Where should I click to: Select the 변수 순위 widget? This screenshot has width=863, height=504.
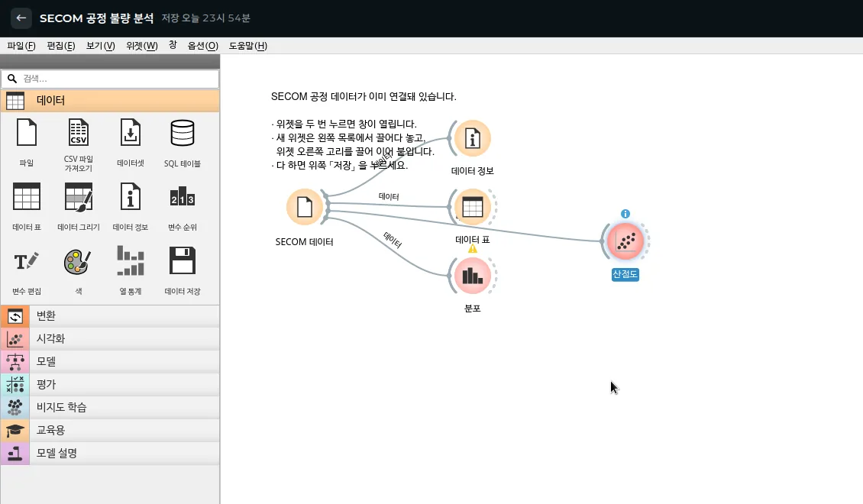coord(183,206)
